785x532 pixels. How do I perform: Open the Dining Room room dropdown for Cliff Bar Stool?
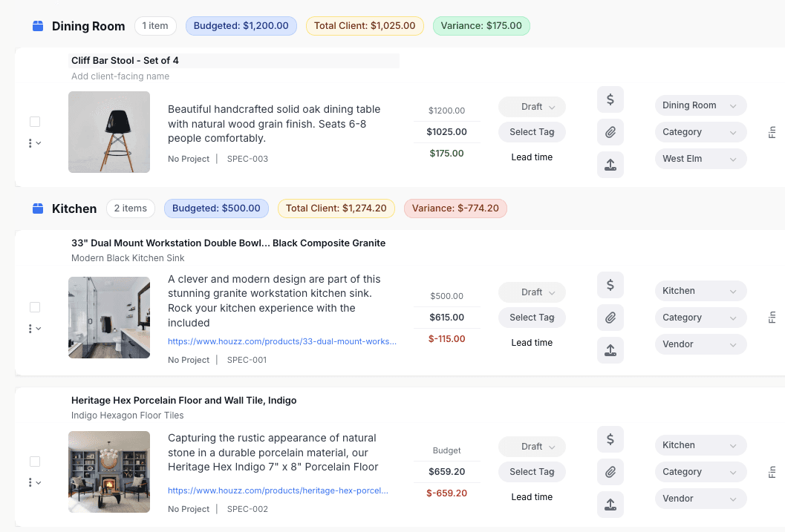(x=700, y=105)
